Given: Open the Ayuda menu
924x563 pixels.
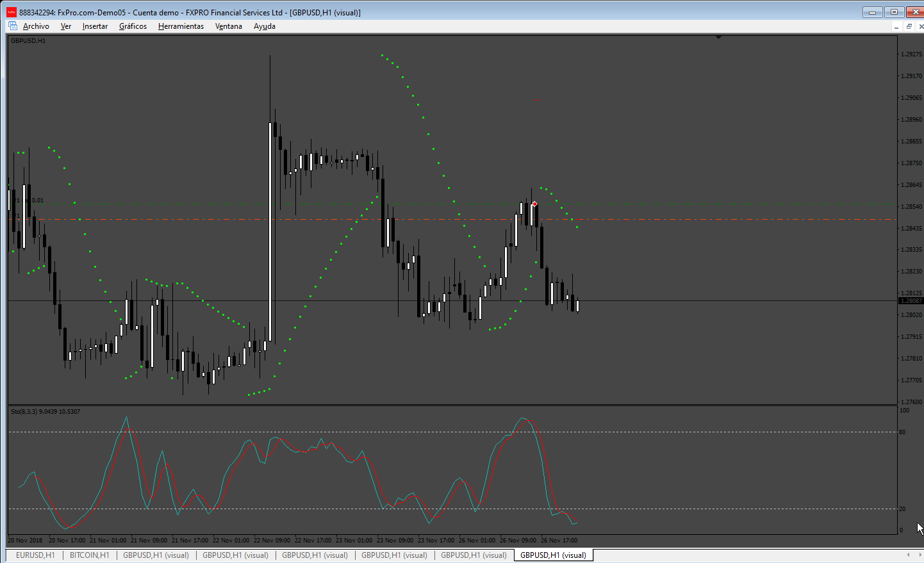Looking at the screenshot, I should (265, 26).
